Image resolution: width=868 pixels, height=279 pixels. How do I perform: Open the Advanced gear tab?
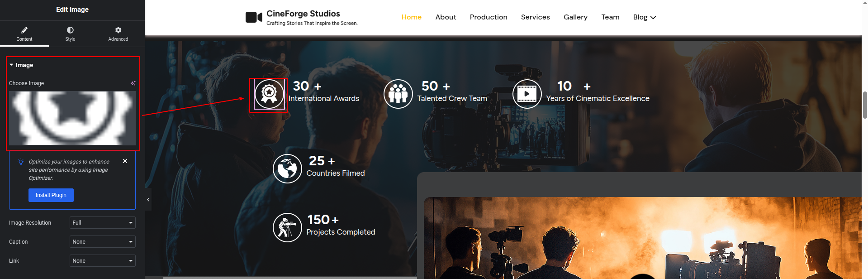click(118, 34)
